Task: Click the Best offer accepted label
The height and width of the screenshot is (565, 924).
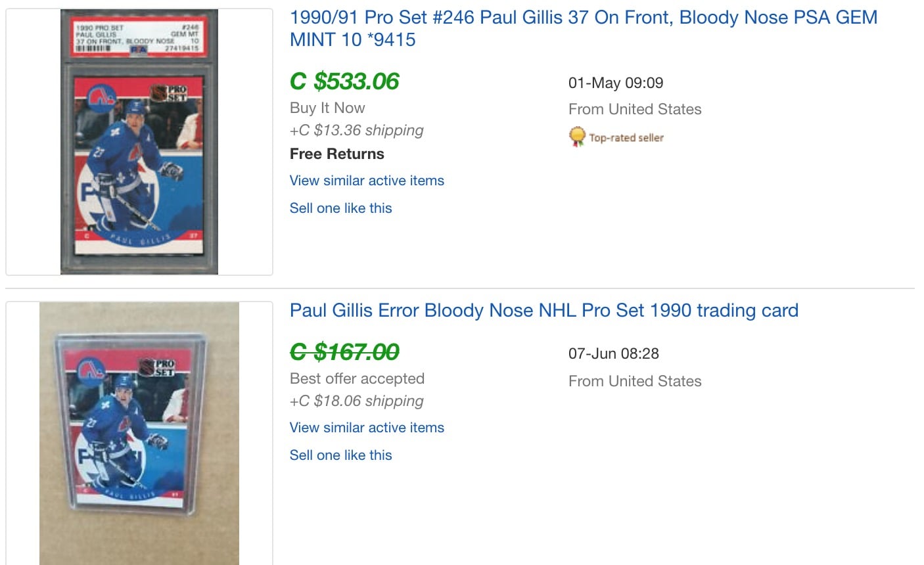Action: tap(358, 378)
